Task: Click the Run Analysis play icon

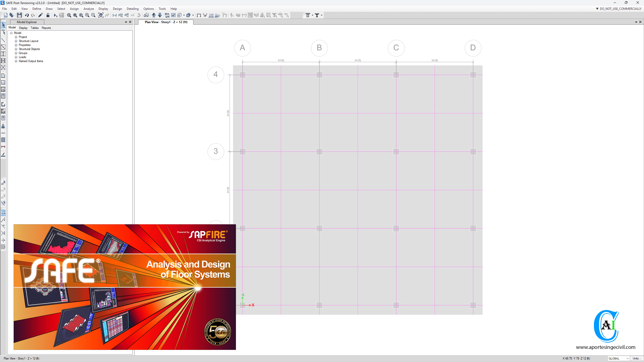Action: (x=55, y=15)
